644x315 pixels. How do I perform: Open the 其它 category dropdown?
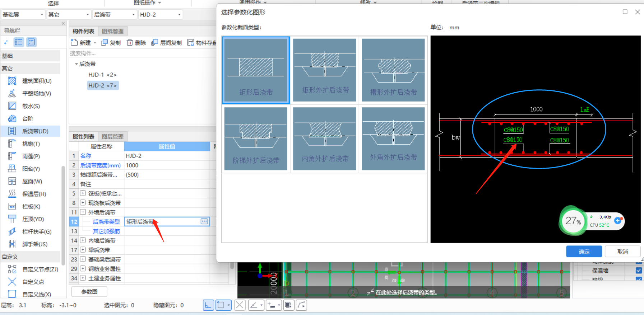point(69,15)
